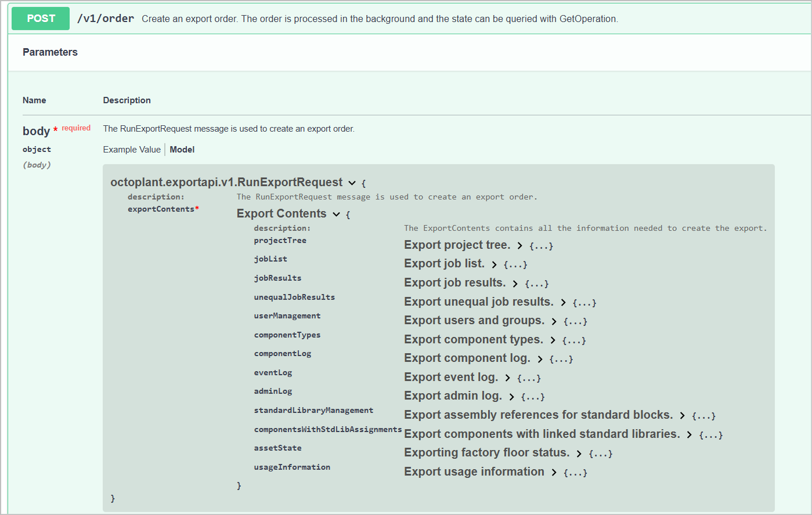
Task: Click the body parameter name
Action: pos(36,131)
